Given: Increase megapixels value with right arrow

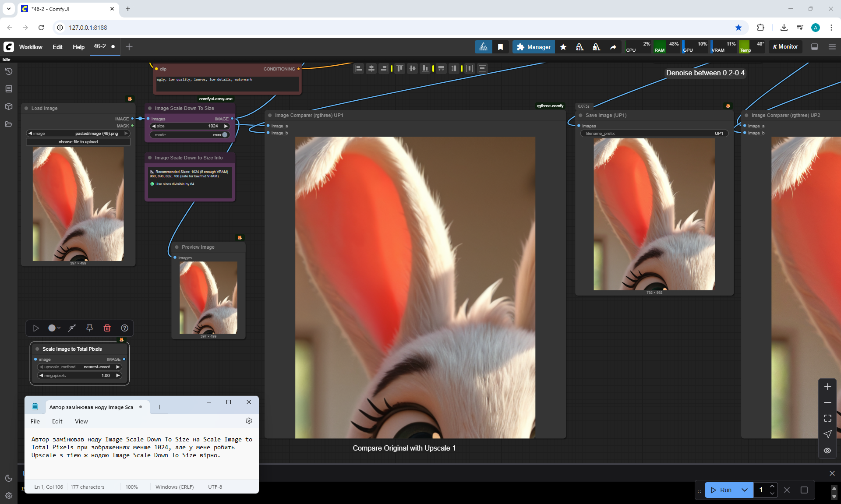Looking at the screenshot, I should coord(117,376).
